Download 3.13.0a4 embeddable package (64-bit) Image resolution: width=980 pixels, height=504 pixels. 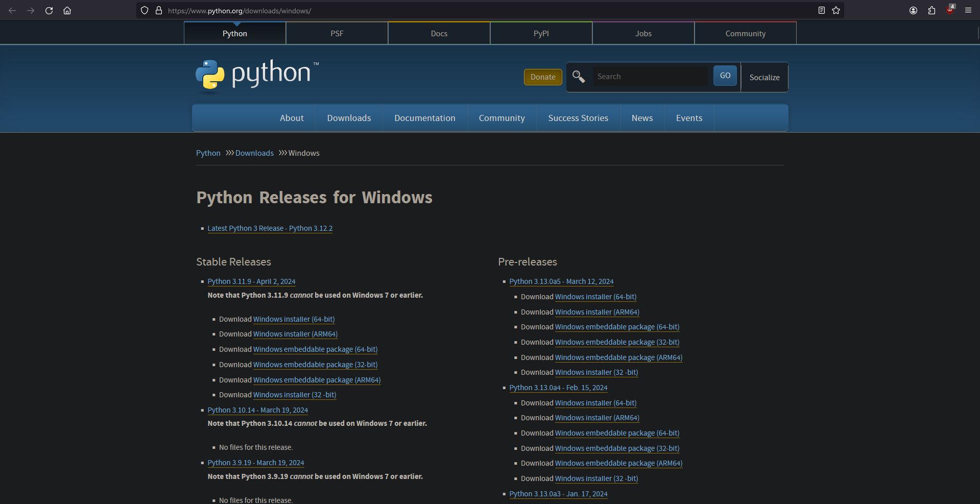pos(617,433)
